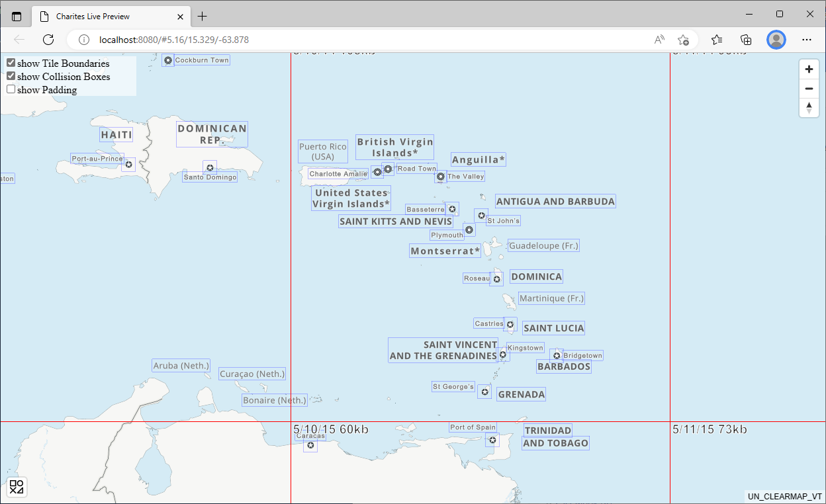Disable show Collision Boxes checkbox
This screenshot has width=826, height=504.
11,76
